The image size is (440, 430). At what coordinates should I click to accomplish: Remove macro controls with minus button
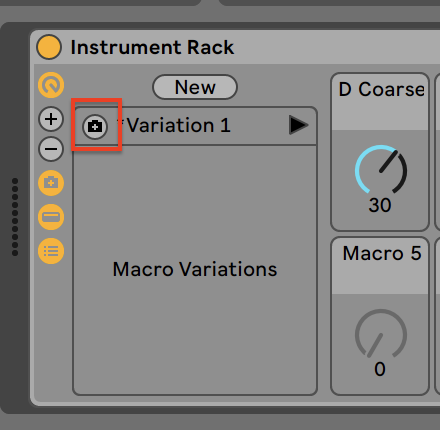[x=51, y=149]
